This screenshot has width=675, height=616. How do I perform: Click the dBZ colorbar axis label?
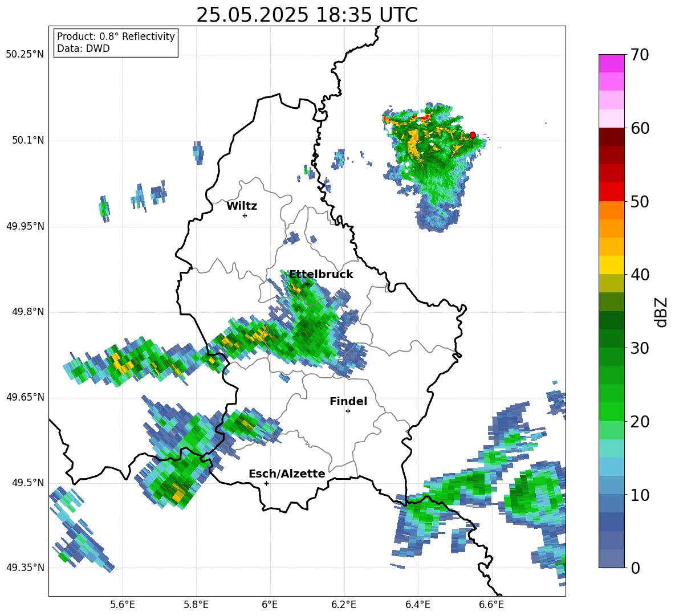(x=662, y=312)
